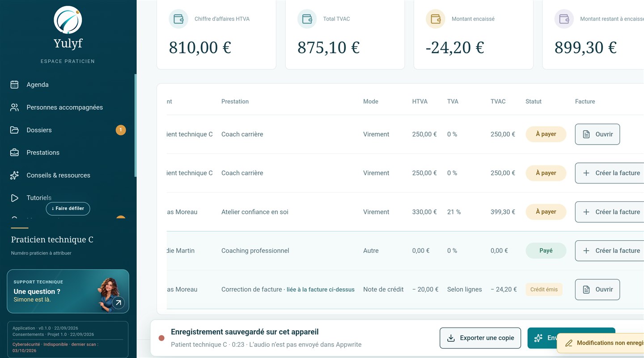This screenshot has height=358, width=644.
Task: Open invoice for the note de crédit row
Action: [597, 290]
